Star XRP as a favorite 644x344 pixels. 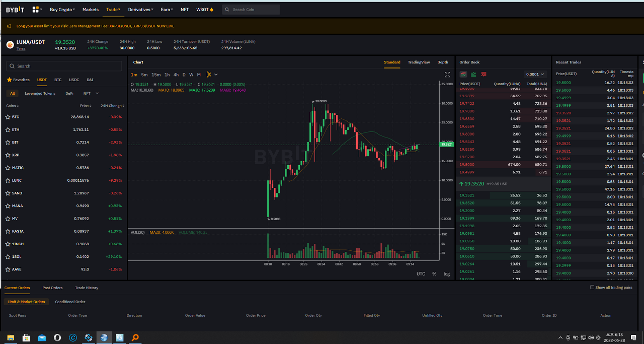tap(8, 155)
